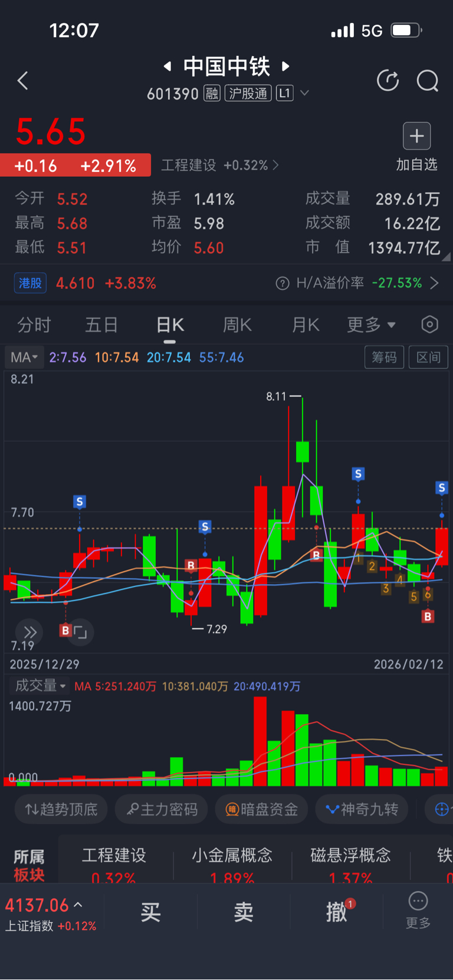Tap the double-arrow scroll chart icon

29,632
